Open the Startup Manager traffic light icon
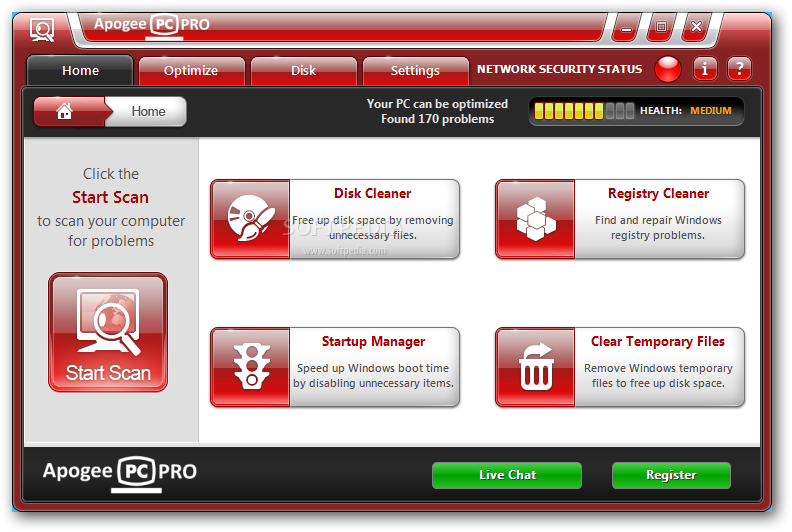792x532 pixels. [x=251, y=367]
